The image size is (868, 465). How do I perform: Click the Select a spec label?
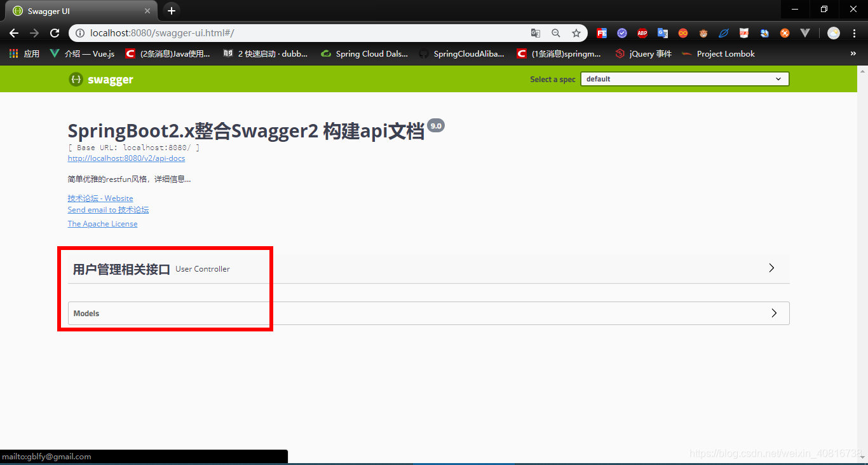pos(553,80)
